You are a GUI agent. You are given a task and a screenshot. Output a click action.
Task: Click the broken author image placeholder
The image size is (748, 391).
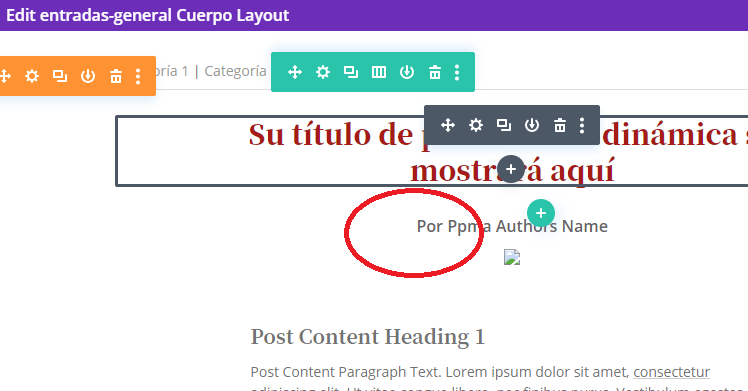pyautogui.click(x=512, y=257)
